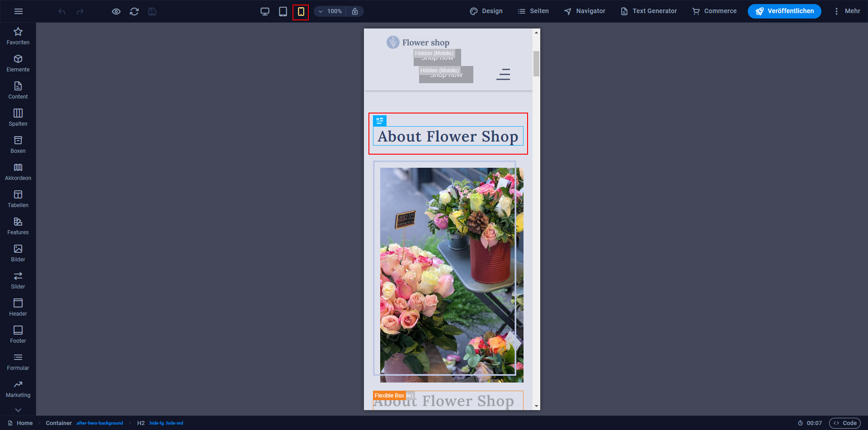Expand the sidebar with the down chevron

18,410
